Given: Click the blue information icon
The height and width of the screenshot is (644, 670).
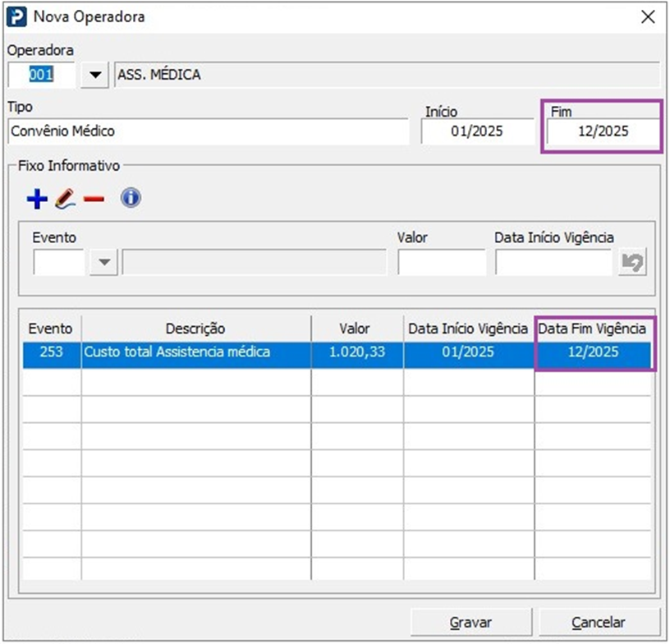Looking at the screenshot, I should [131, 198].
